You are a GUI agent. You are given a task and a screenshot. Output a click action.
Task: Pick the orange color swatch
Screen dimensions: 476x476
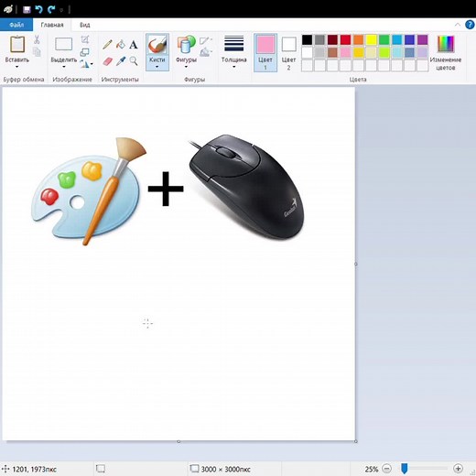click(x=358, y=39)
